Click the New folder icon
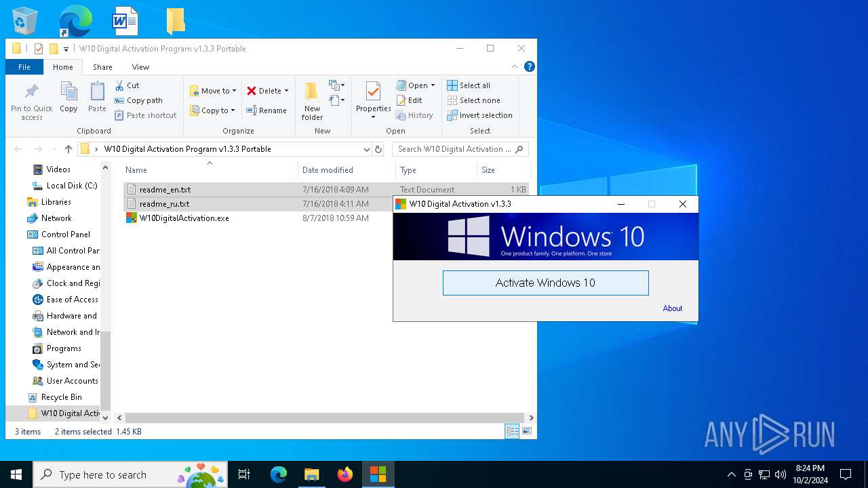 pyautogui.click(x=311, y=91)
